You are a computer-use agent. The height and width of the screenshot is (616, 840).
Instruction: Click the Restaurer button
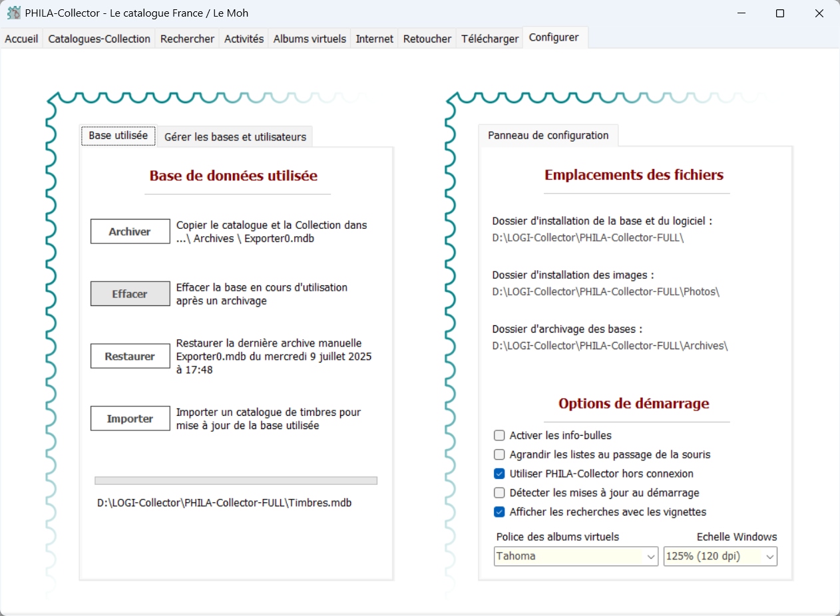coord(130,356)
